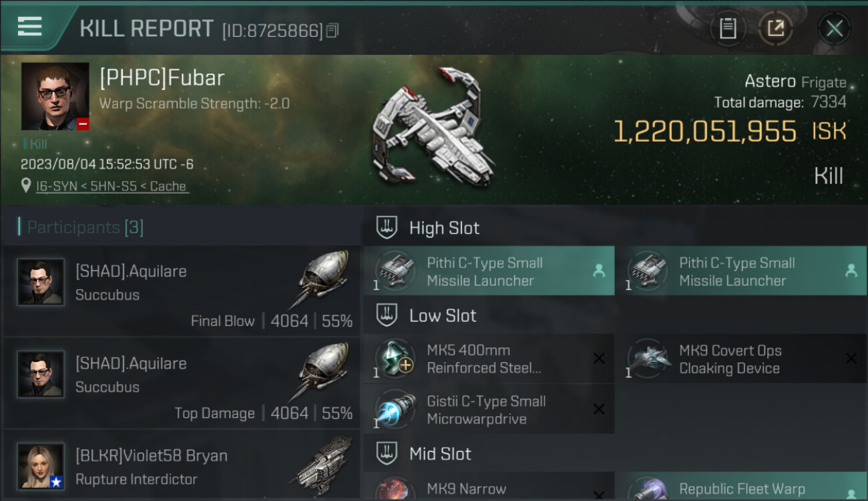Open the hamburger menu icon

point(30,27)
